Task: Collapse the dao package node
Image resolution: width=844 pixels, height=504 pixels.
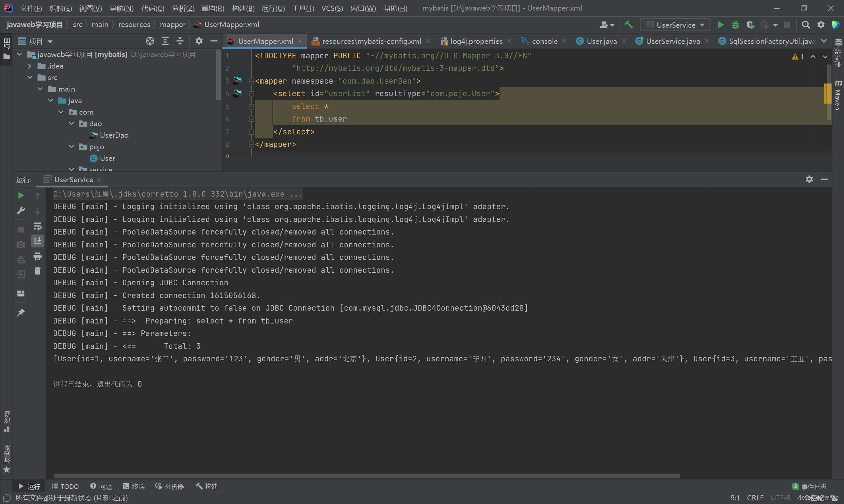Action: 72,124
